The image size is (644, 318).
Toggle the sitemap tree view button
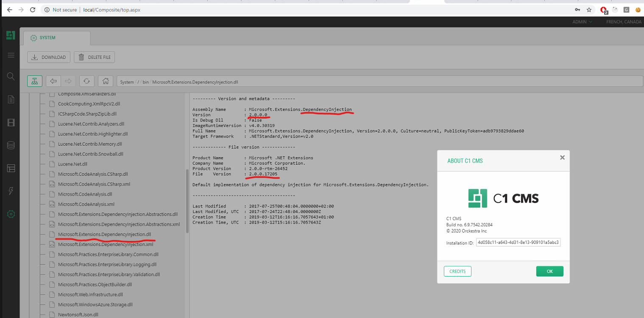pos(34,81)
